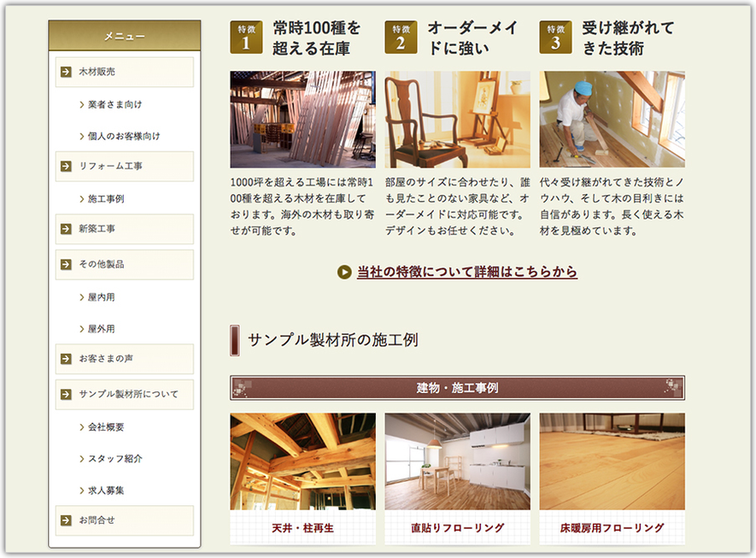
Task: Click the arrow icon beside お客さまの声
Action: 66,359
